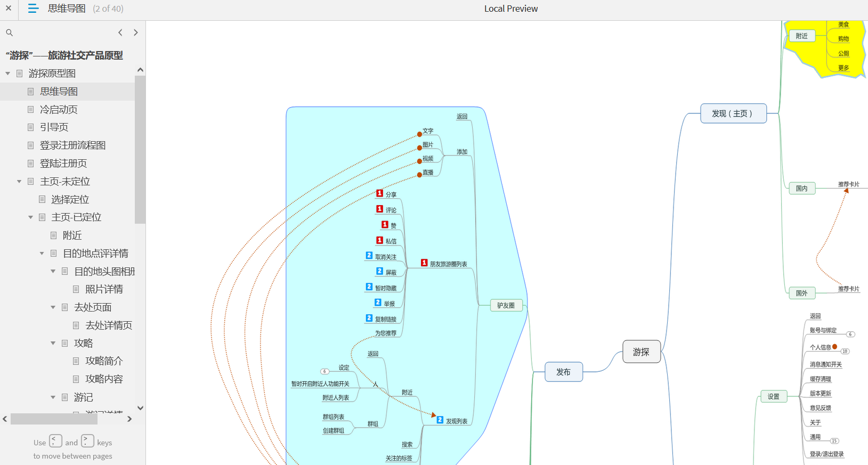Collapse the 攻略 tree node
Viewport: 868px width, 465px height.
pos(53,344)
